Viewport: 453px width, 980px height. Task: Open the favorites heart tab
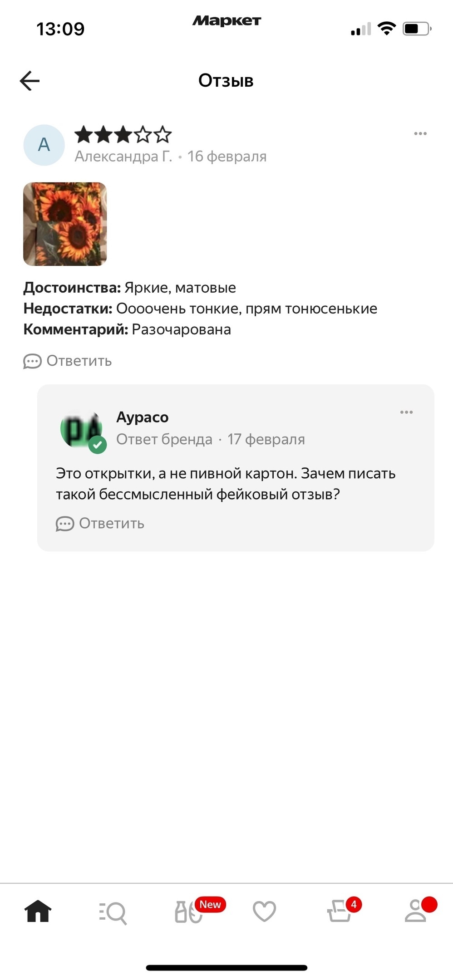[x=264, y=911]
